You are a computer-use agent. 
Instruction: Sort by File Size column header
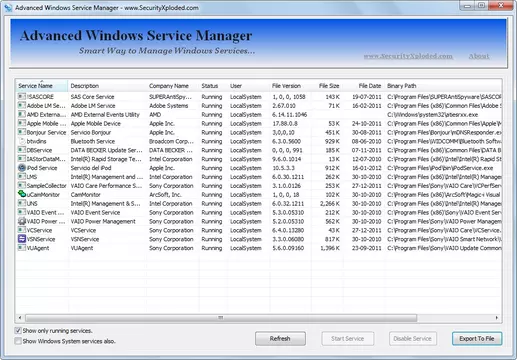pyautogui.click(x=327, y=86)
